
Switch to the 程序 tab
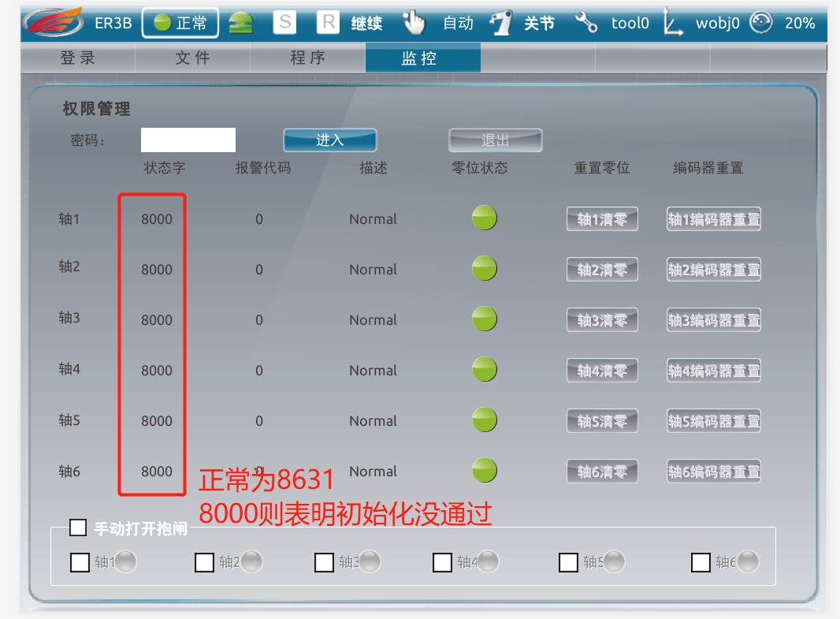(307, 58)
